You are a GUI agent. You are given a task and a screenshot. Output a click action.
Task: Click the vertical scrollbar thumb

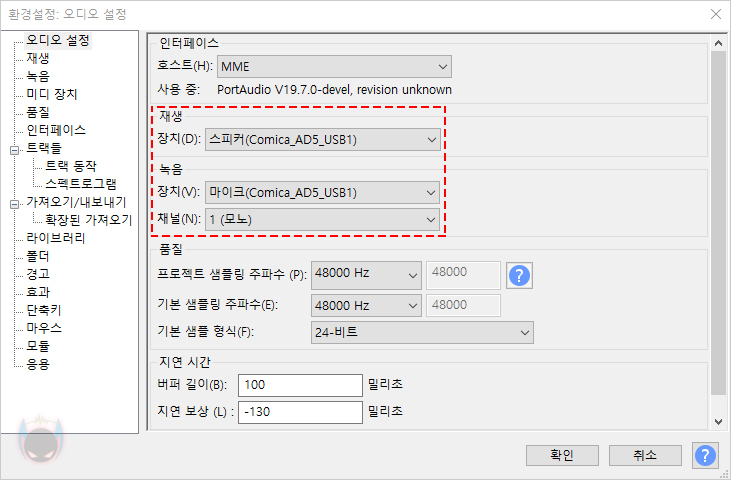point(718,223)
